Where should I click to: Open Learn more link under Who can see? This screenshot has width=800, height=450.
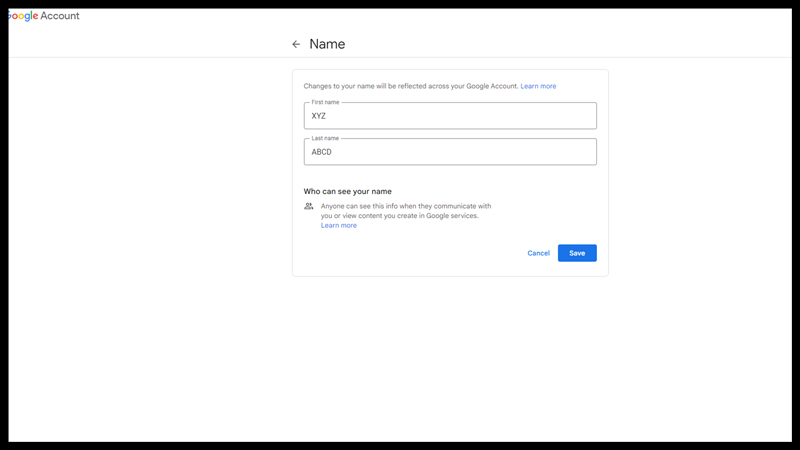click(x=339, y=226)
